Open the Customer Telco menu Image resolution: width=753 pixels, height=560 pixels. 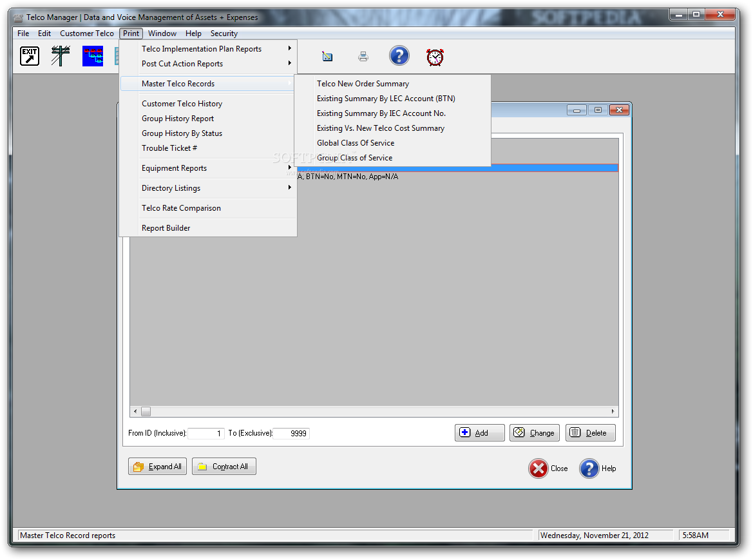(x=87, y=33)
